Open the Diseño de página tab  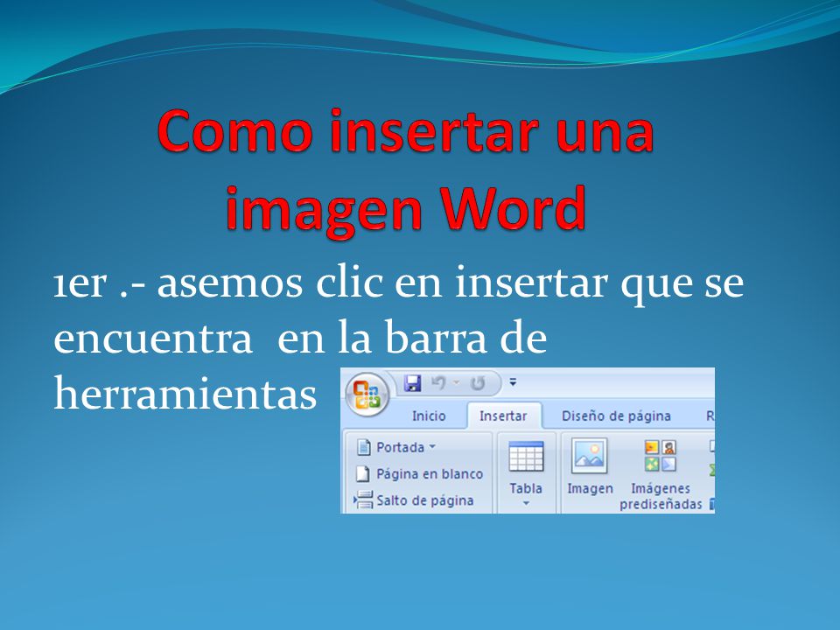point(616,416)
